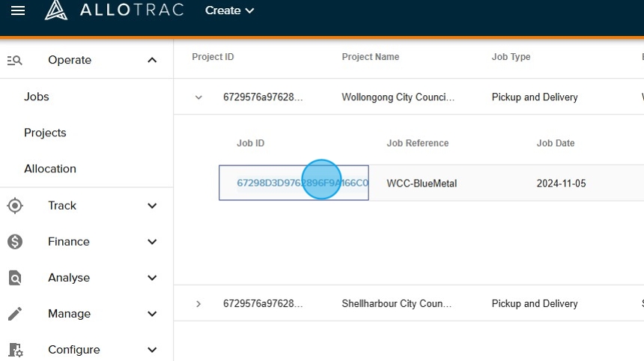
Task: Click the Analyse magnifier icon
Action: click(15, 278)
